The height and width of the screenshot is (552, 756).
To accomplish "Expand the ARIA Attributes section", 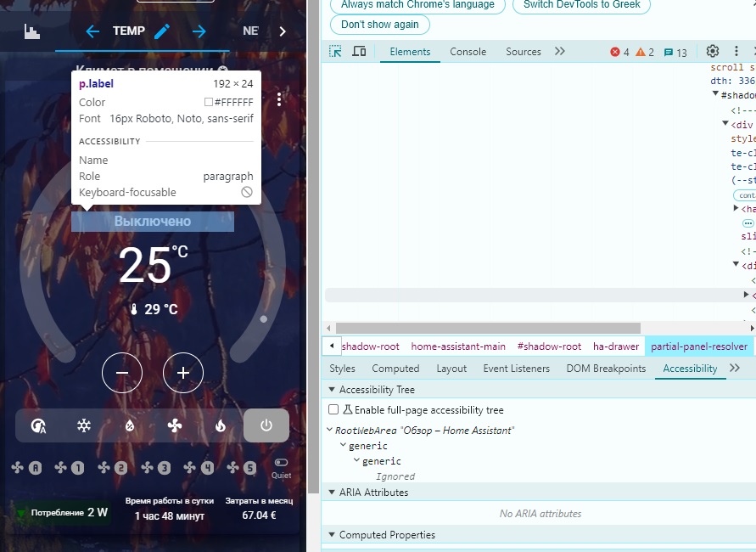I will [332, 492].
